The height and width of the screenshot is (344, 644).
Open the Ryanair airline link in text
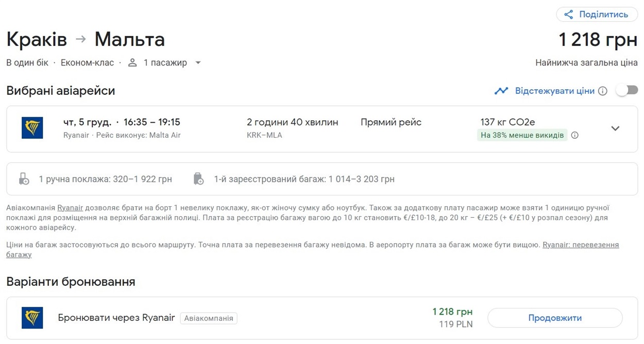(x=70, y=208)
